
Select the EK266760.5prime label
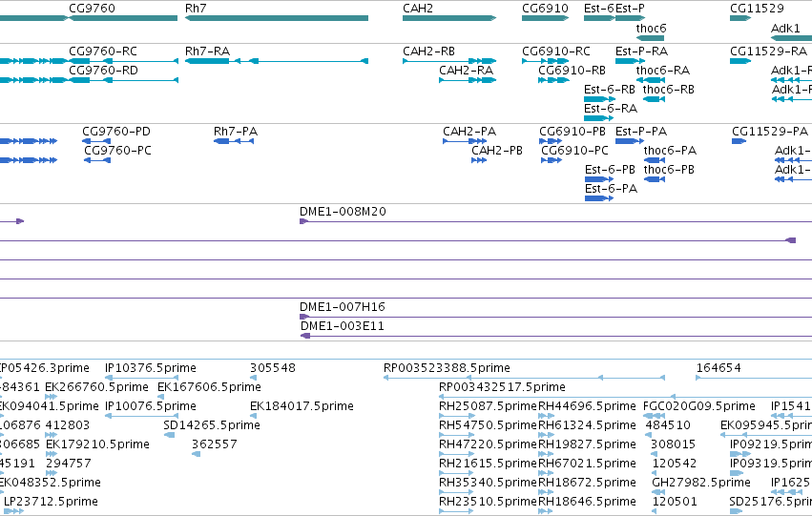96,387
